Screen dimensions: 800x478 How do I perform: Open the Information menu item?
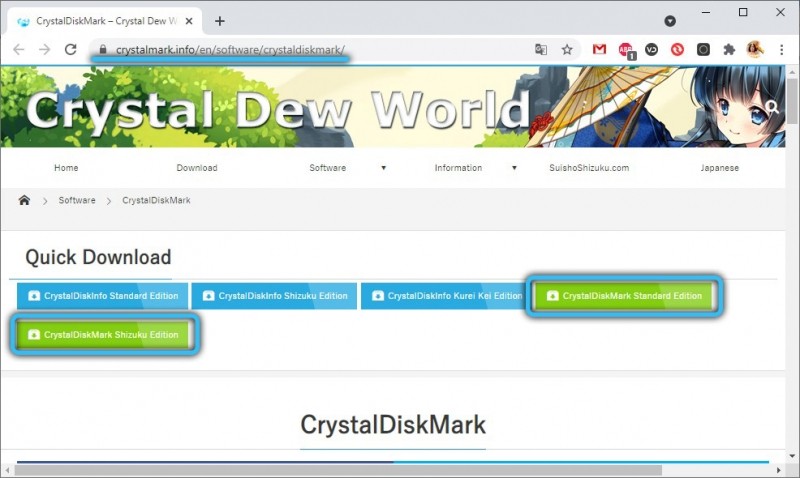[458, 168]
